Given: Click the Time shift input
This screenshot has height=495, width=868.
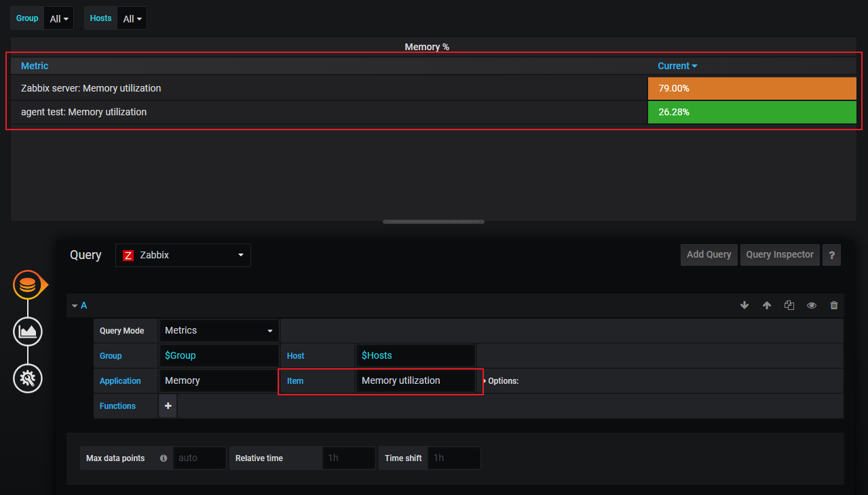Looking at the screenshot, I should pyautogui.click(x=454, y=458).
